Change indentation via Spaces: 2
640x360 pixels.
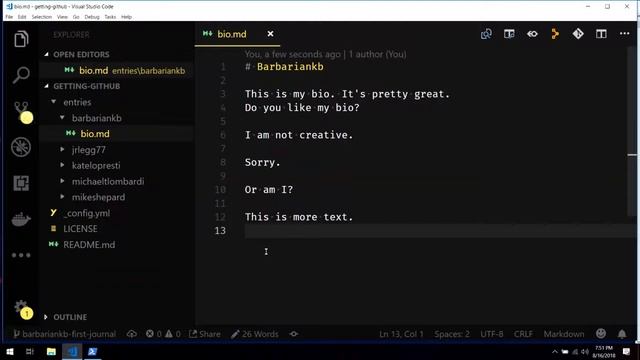click(x=452, y=334)
